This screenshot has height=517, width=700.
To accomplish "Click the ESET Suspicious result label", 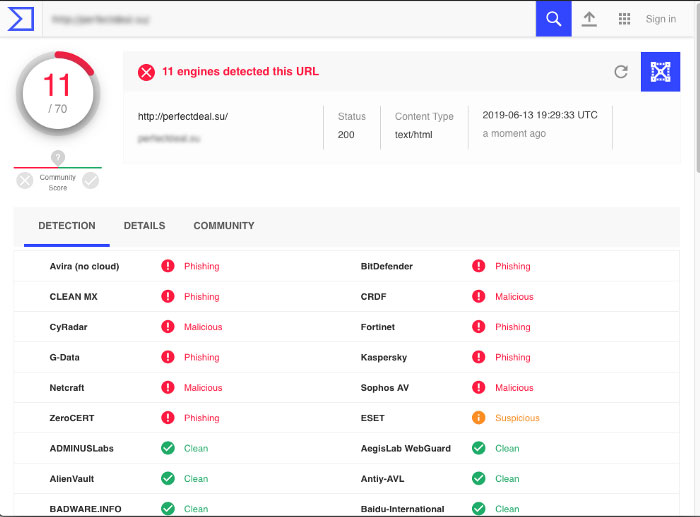I will pyautogui.click(x=517, y=418).
